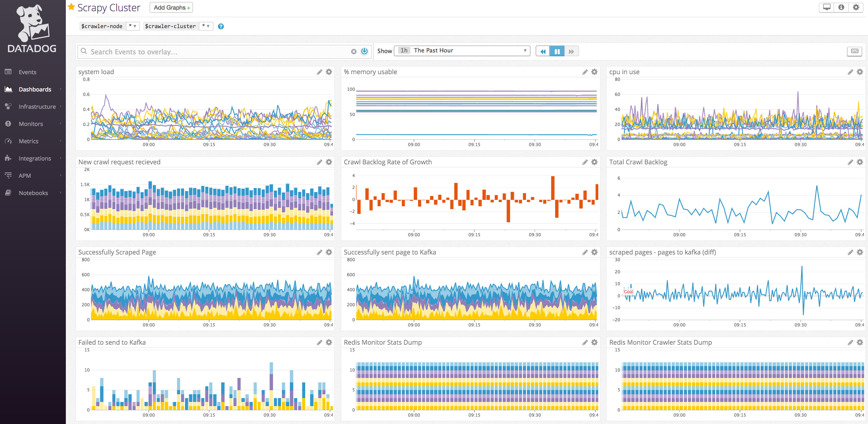Open Events in the sidebar

[x=27, y=72]
